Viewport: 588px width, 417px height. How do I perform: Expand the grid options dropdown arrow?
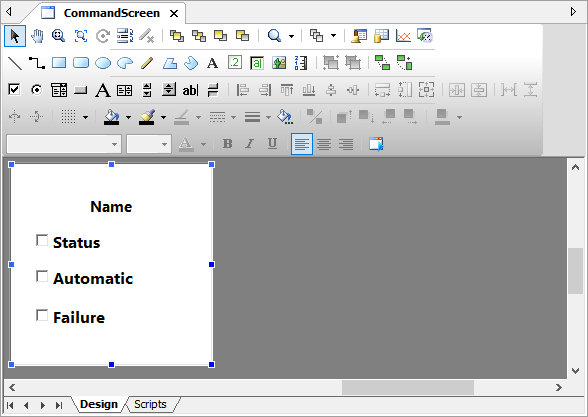[86, 117]
